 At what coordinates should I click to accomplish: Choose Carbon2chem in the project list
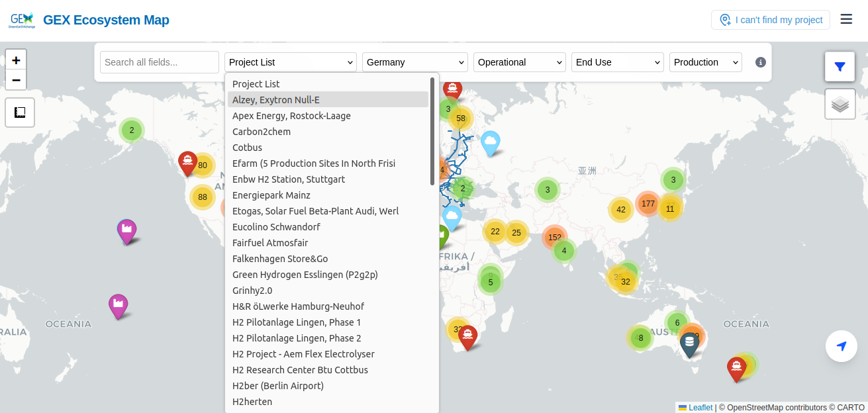[262, 132]
